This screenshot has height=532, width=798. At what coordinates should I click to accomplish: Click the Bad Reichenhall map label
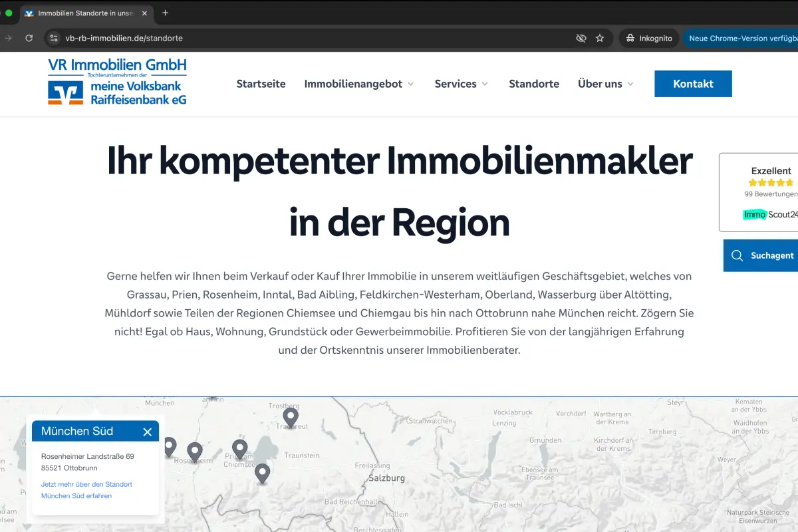(x=350, y=501)
